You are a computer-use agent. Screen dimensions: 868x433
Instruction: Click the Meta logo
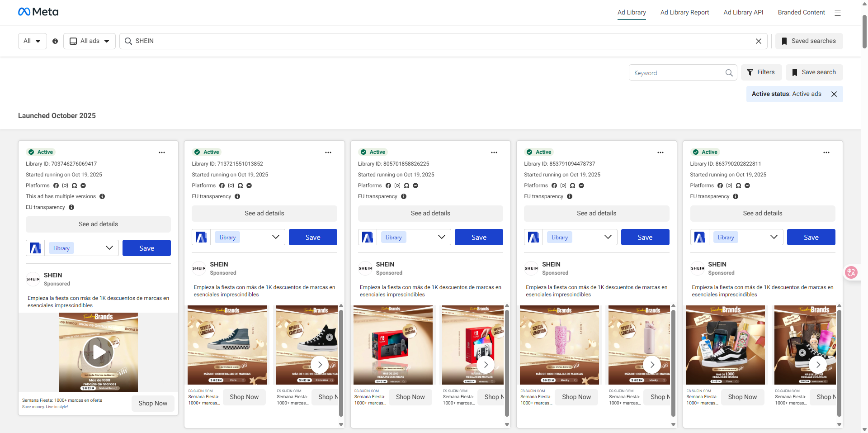38,12
